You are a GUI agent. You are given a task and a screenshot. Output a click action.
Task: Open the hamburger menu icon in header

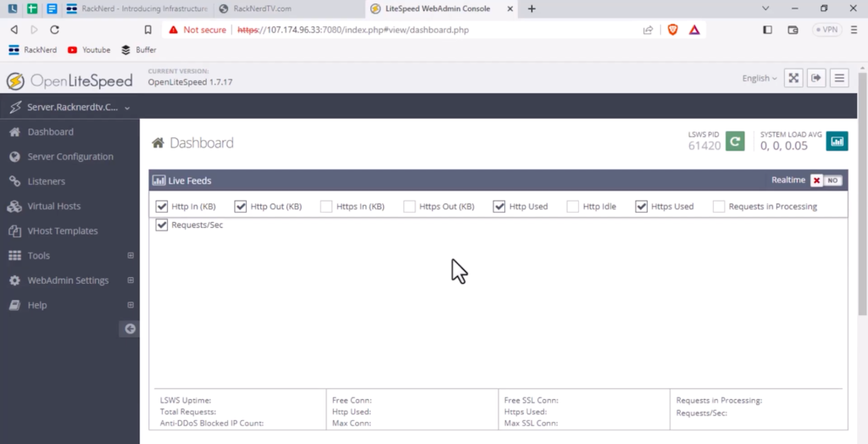tap(839, 78)
